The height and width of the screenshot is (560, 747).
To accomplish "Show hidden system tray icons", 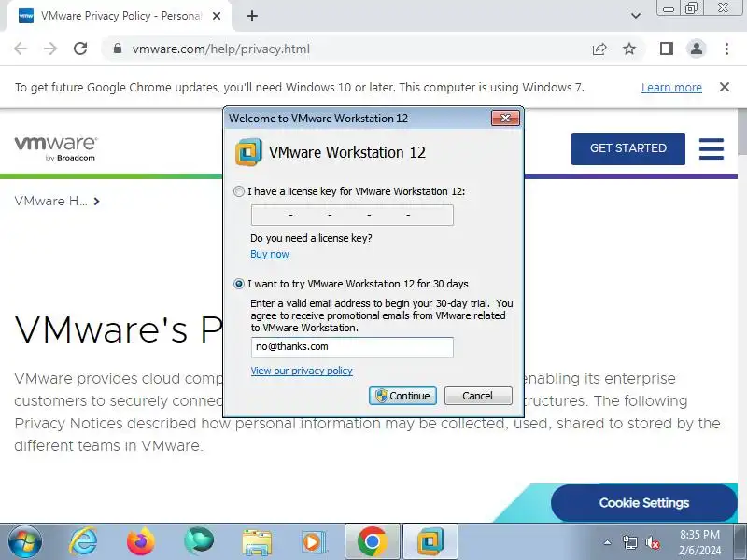I will [x=607, y=542].
